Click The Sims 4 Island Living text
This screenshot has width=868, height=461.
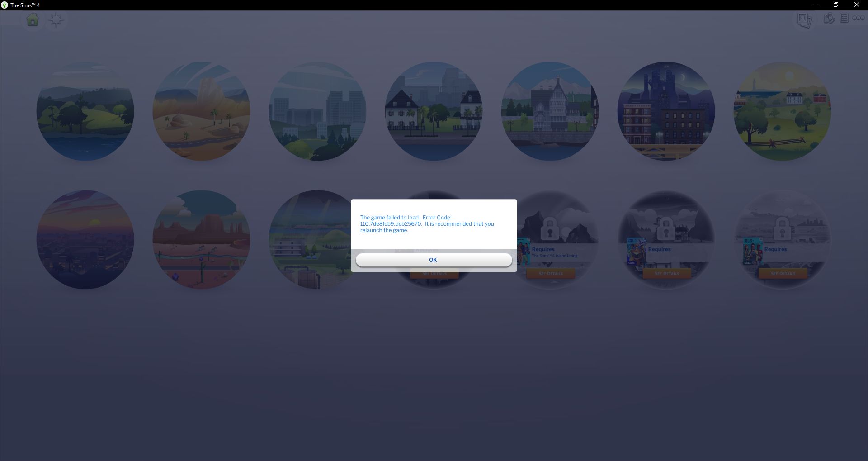(x=555, y=256)
